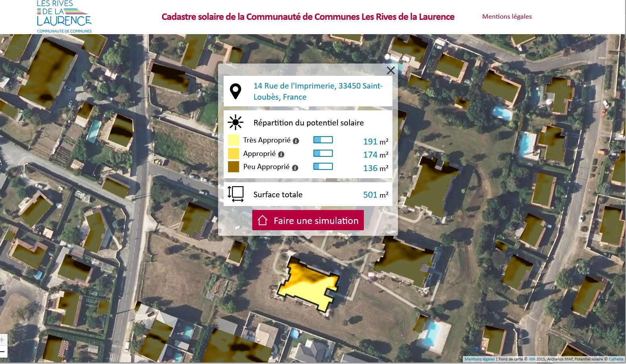Viewport: 626px width, 364px height.
Task: Click the Cadastre solaire page title
Action: pos(308,17)
